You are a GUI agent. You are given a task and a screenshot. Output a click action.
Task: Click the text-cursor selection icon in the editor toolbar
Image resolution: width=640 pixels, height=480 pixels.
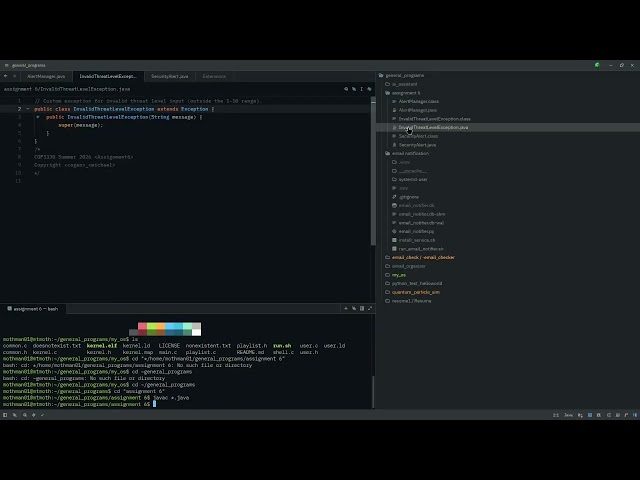[362, 89]
